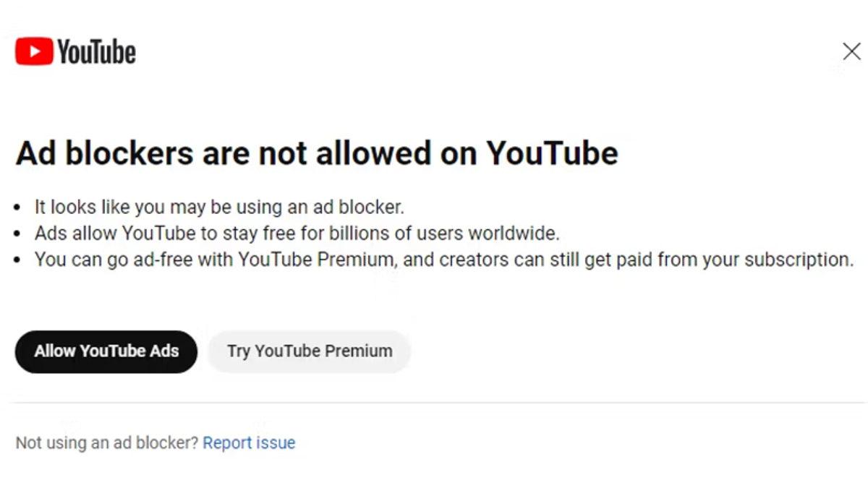
Task: Click the Not using an ad blocker text
Action: point(105,442)
